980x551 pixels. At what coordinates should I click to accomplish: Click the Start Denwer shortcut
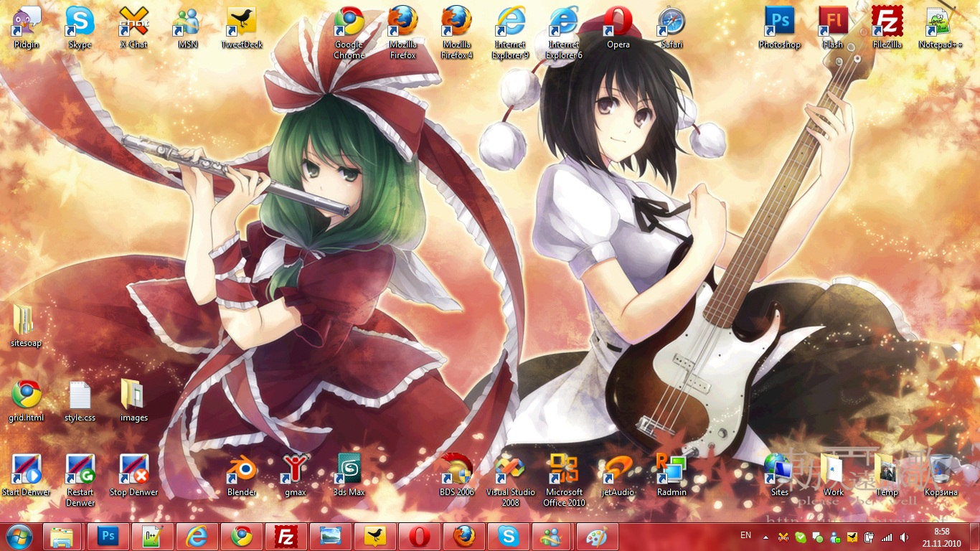click(27, 476)
